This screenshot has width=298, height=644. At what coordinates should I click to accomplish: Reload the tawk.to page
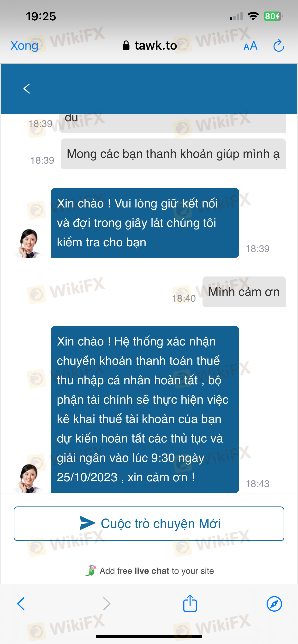tap(279, 46)
